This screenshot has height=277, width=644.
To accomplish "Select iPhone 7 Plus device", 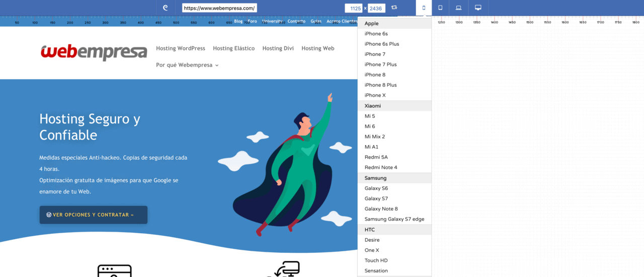I will tap(394, 64).
